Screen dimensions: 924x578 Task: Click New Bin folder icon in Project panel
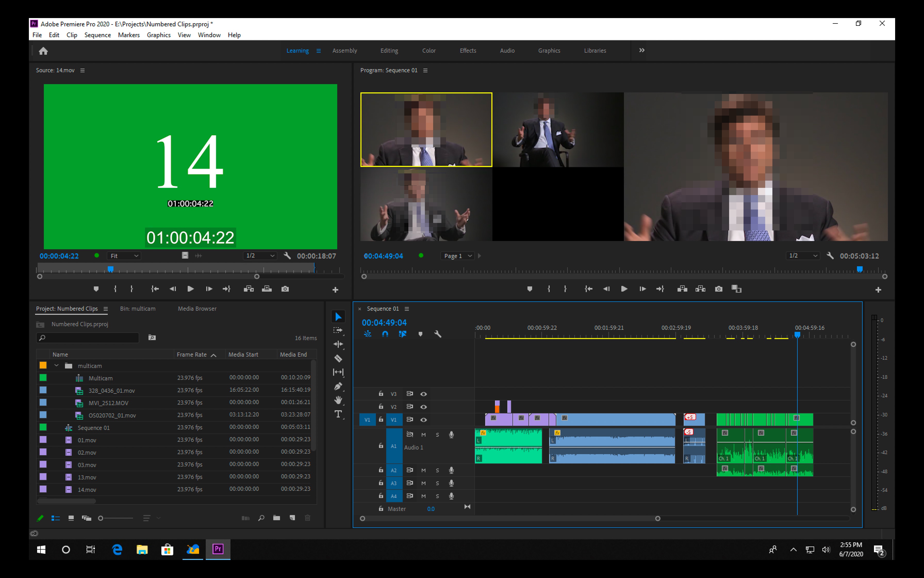[277, 518]
